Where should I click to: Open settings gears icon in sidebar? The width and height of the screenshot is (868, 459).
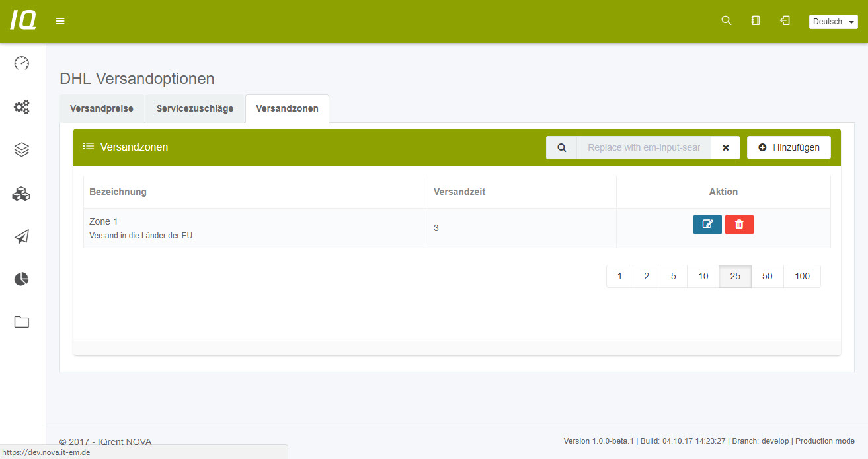tap(22, 107)
